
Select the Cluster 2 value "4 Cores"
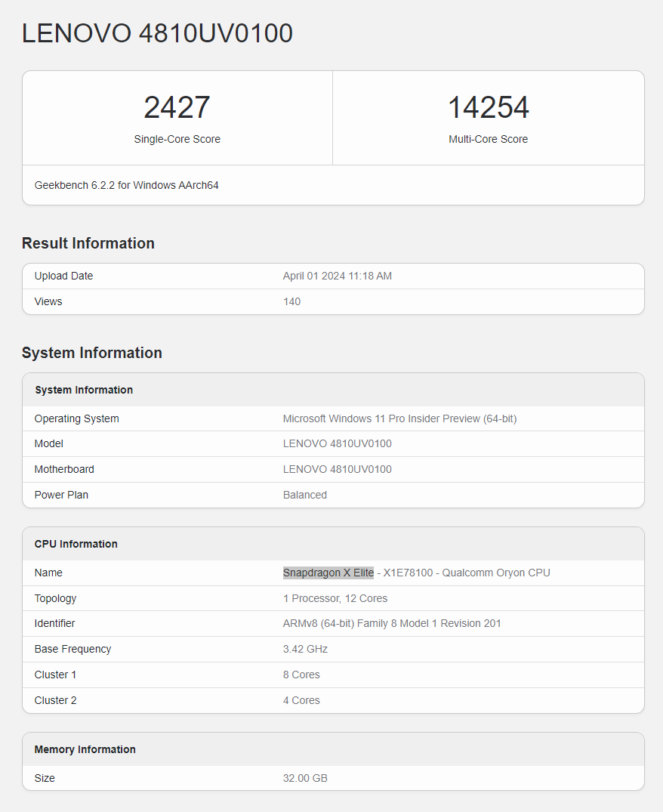click(x=301, y=700)
